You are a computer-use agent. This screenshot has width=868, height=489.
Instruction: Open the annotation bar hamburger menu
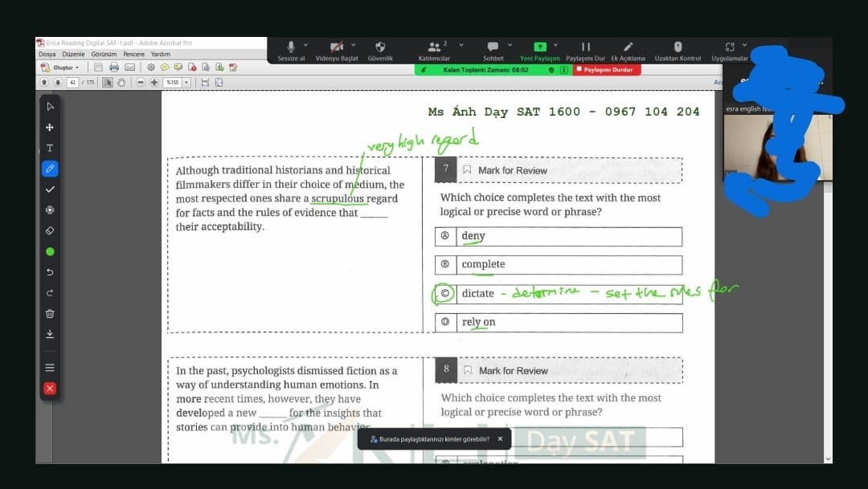pos(50,367)
